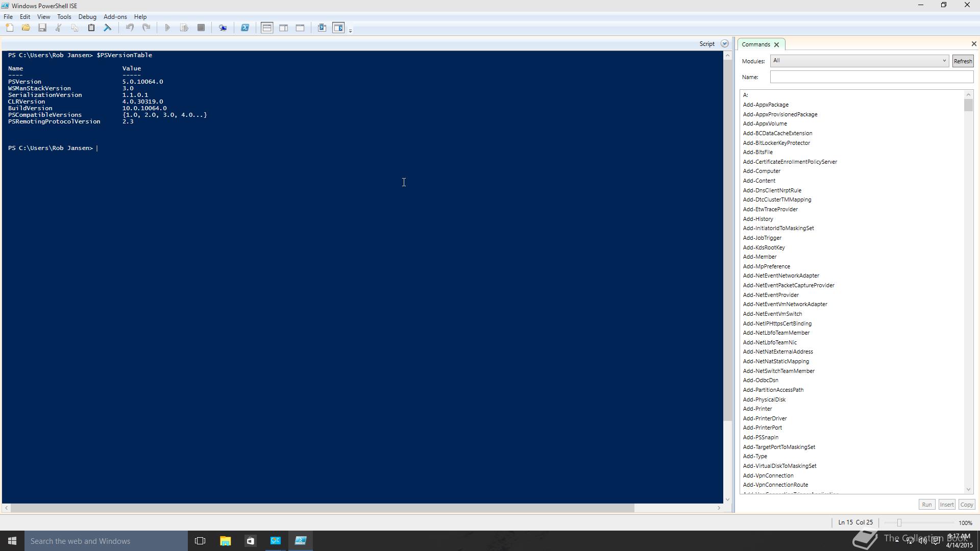The image size is (980, 551).
Task: Select Add-History command
Action: pyautogui.click(x=758, y=219)
